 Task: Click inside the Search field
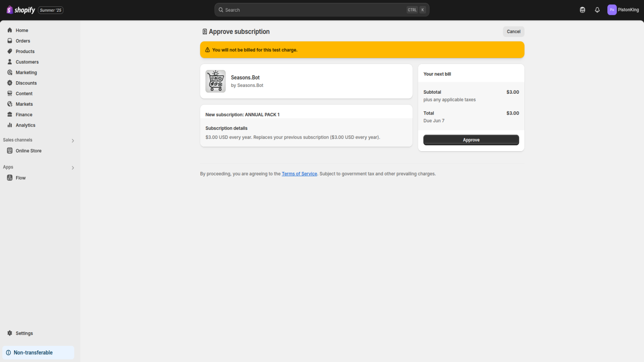(322, 10)
